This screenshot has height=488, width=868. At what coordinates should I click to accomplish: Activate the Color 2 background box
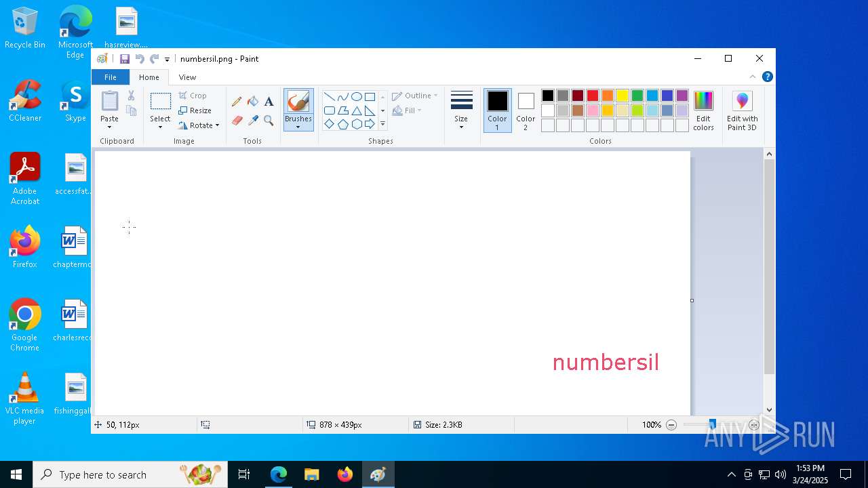click(x=526, y=110)
